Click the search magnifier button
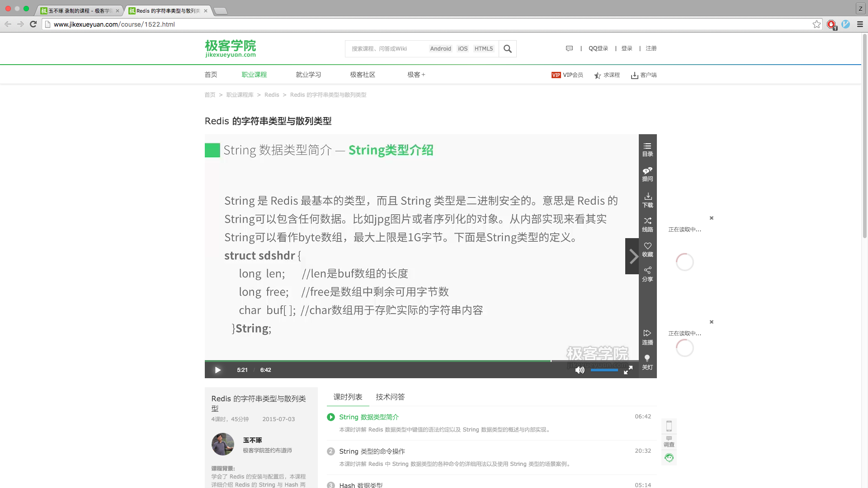The image size is (868, 488). [507, 49]
